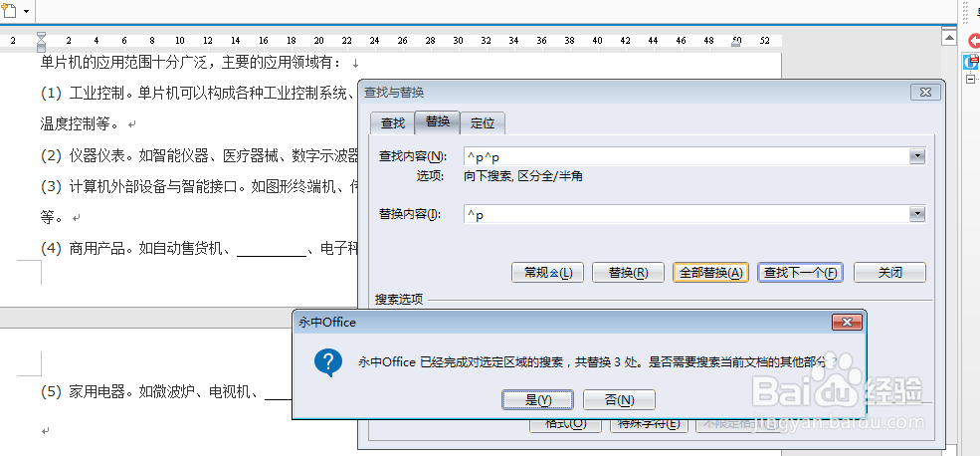This screenshot has height=456, width=980.
Task: Click the line starting (4) 商用产品
Action: (x=199, y=249)
